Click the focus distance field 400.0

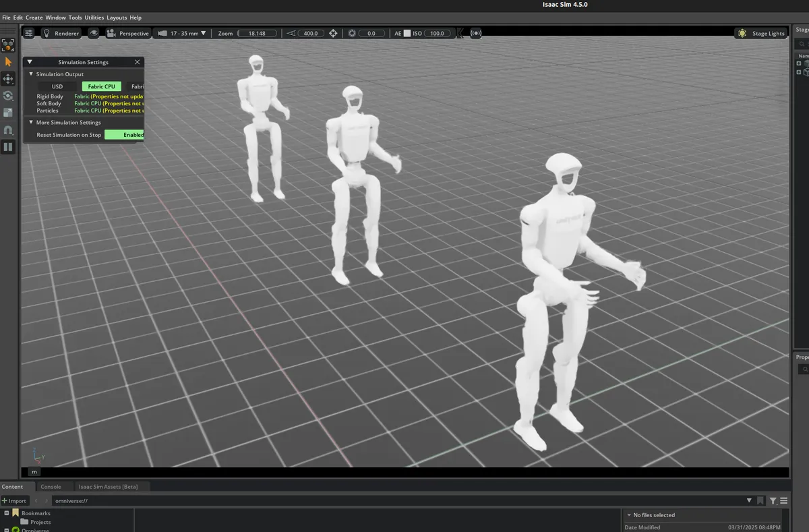pyautogui.click(x=310, y=33)
